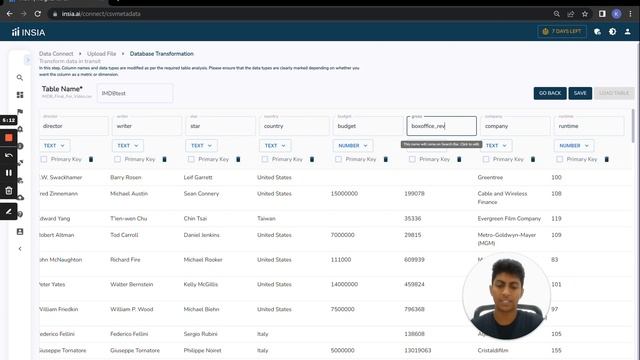Click the flag icon in sidebar

tap(20, 112)
